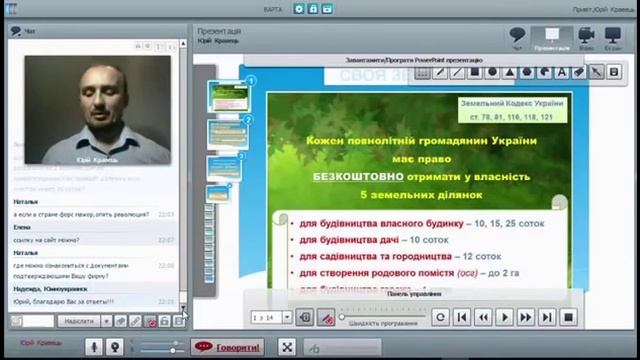
Task: Click the red-marked icon in chat toolbar
Action: click(150, 321)
